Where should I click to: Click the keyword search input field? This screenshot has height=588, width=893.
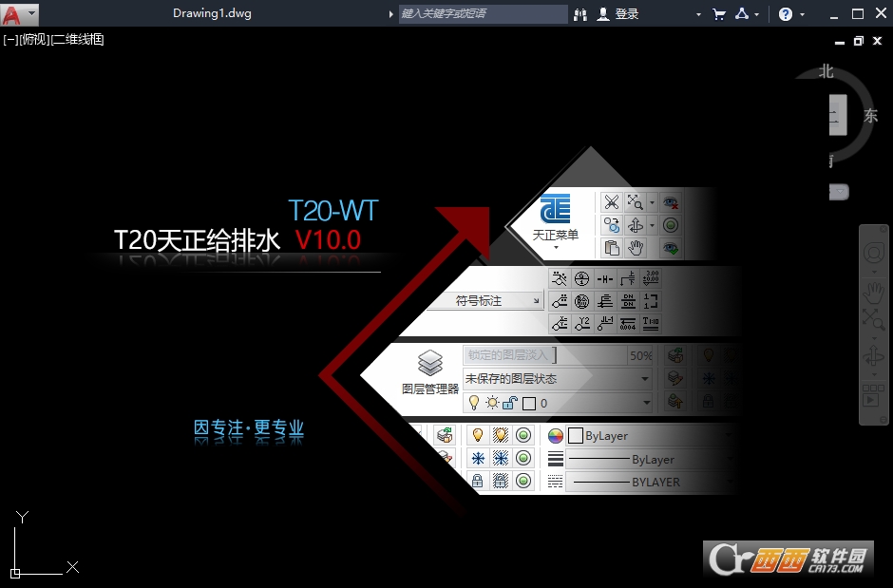[x=483, y=13]
